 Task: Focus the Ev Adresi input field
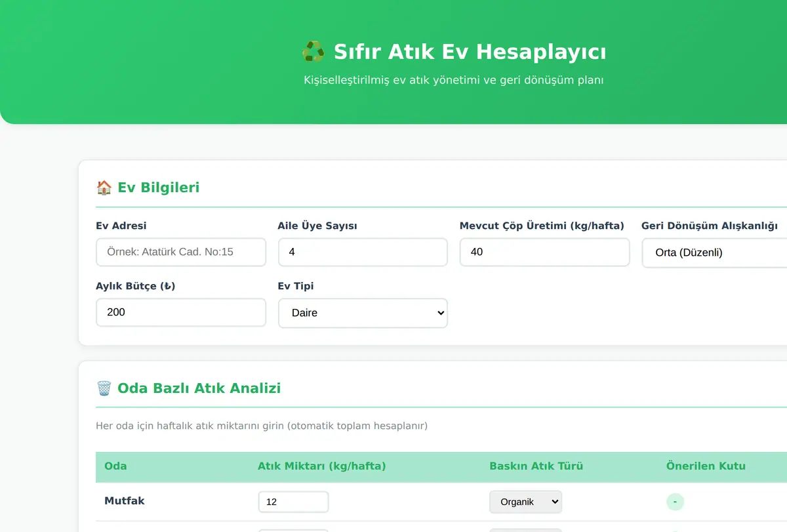[x=181, y=252]
